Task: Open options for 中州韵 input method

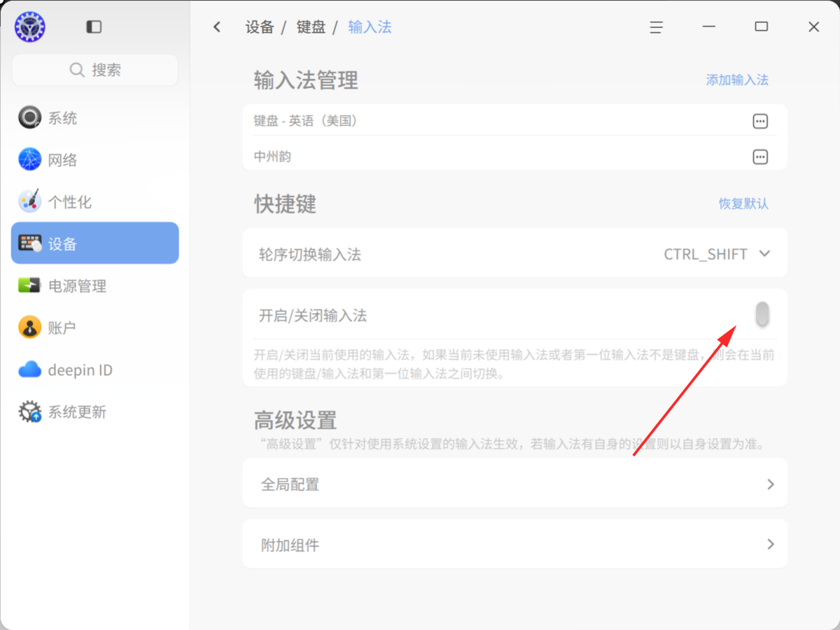Action: [760, 157]
